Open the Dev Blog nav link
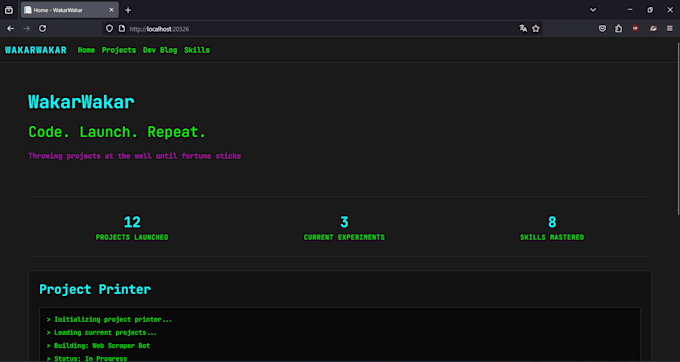 160,50
